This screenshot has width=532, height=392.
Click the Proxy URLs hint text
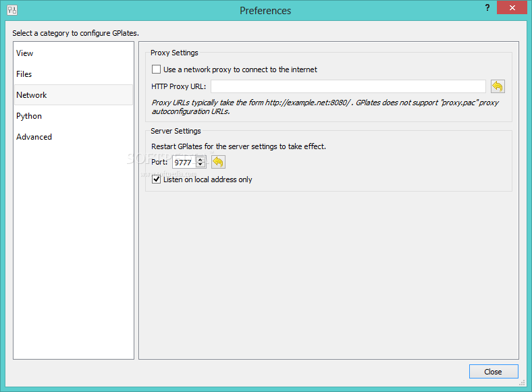click(325, 107)
